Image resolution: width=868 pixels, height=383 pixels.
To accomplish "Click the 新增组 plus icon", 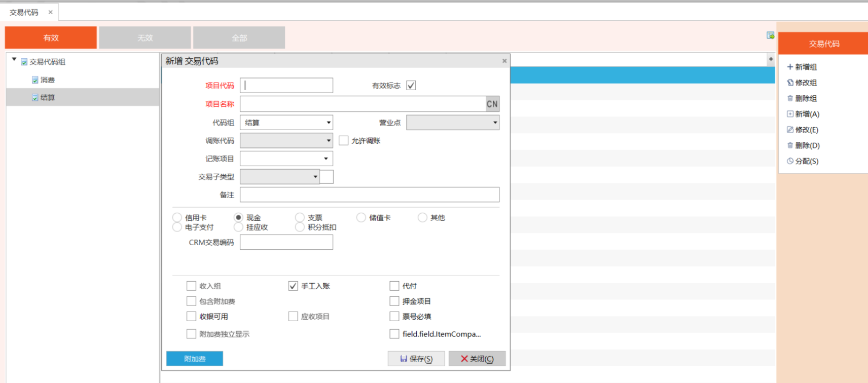I will 789,67.
